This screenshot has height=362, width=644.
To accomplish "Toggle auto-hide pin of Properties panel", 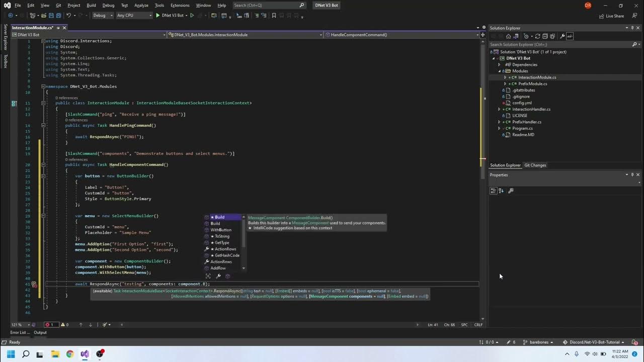I will [x=632, y=175].
